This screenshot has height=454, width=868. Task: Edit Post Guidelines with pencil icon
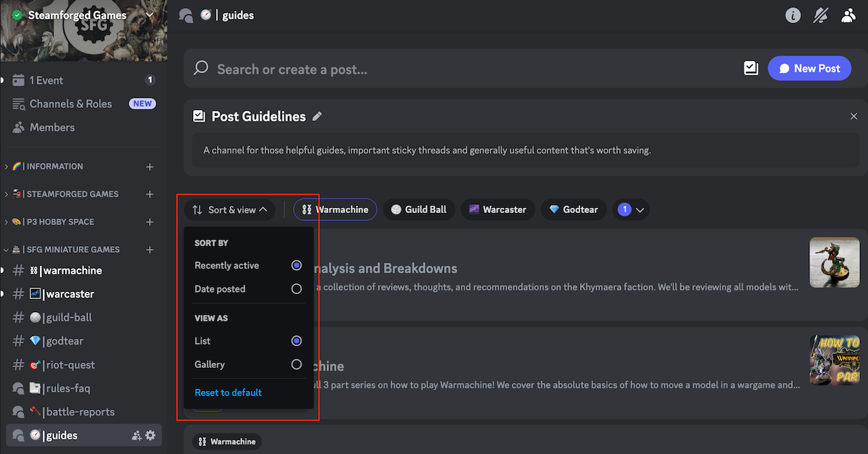(x=317, y=117)
